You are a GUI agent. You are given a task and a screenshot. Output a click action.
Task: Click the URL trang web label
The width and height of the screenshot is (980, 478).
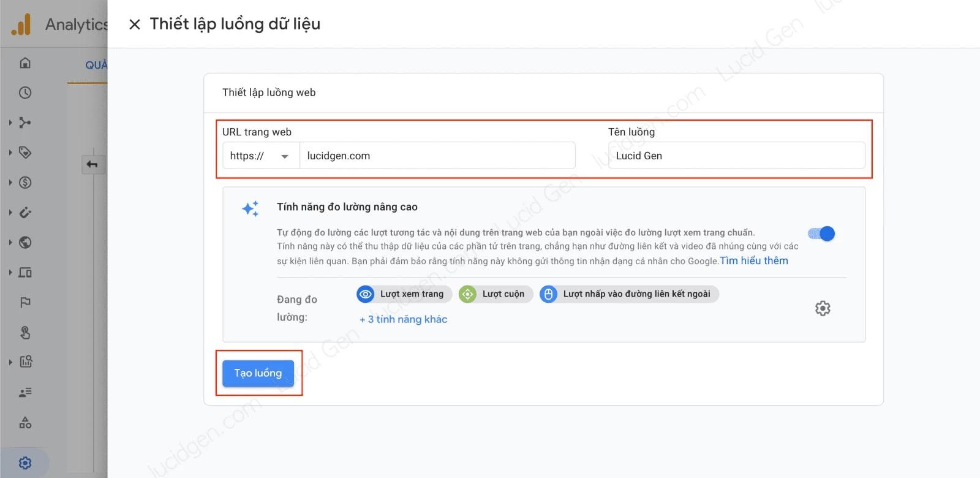[x=257, y=132]
